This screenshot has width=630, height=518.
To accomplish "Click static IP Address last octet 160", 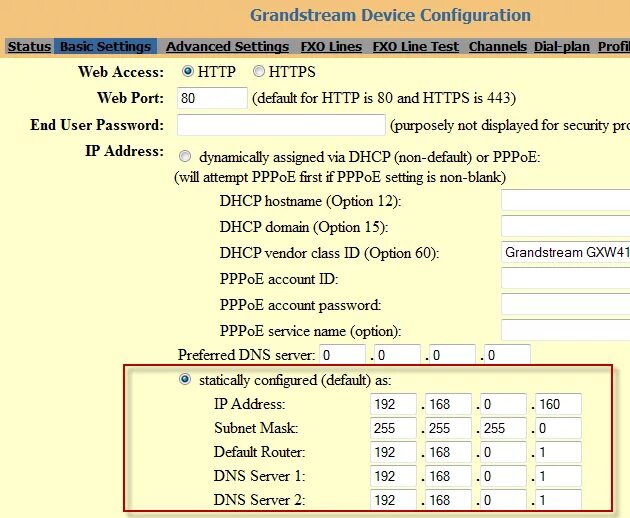I will (x=558, y=404).
